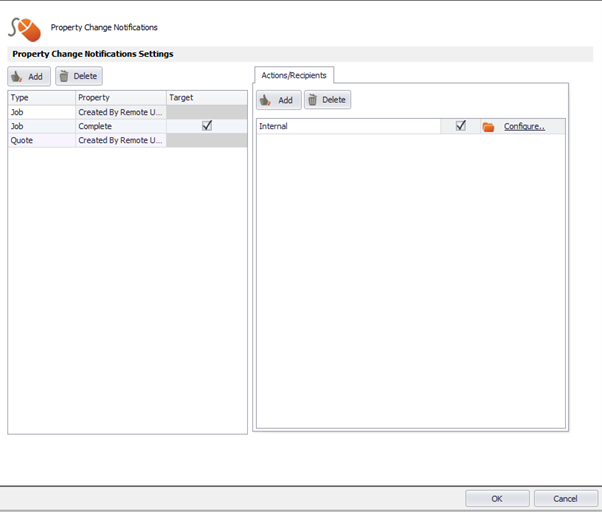Sort by the Type column header

point(41,97)
